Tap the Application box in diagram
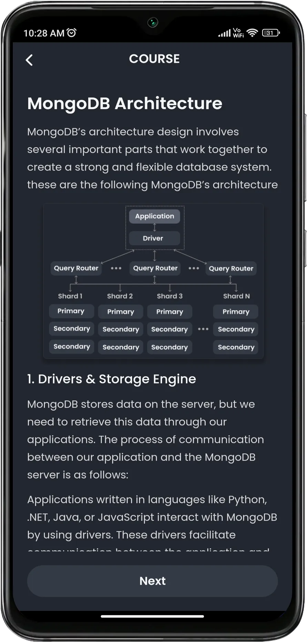This screenshot has height=644, width=307. click(x=154, y=216)
